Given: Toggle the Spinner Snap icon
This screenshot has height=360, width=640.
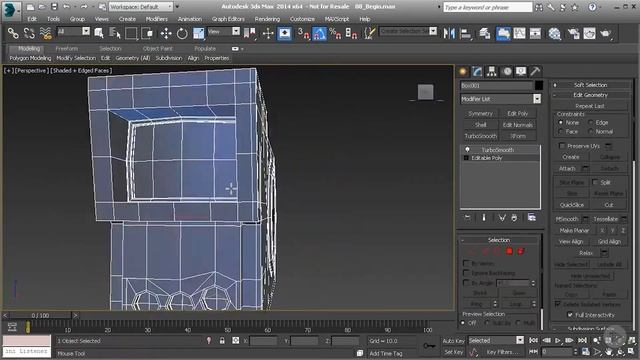Looking at the screenshot, I should (x=351, y=33).
